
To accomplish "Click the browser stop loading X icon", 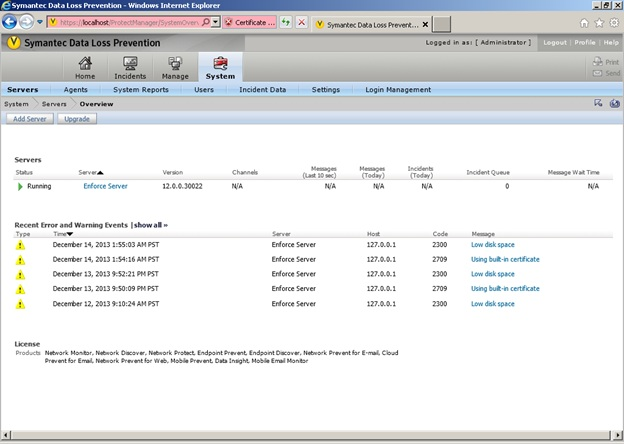I will 301,22.
